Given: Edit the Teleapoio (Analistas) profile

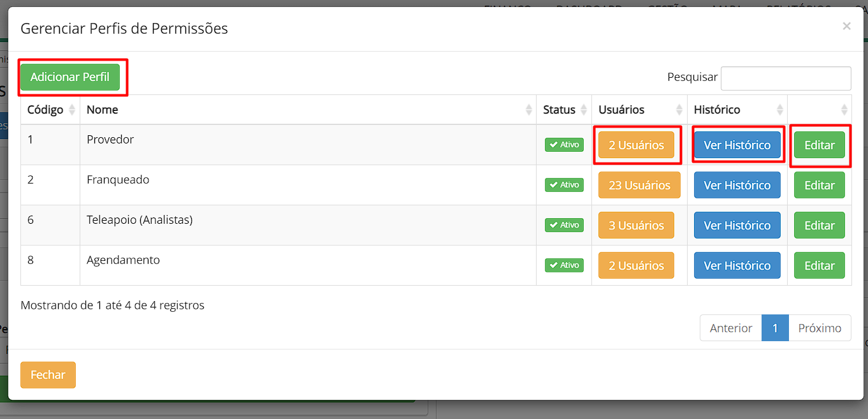Looking at the screenshot, I should click(819, 226).
